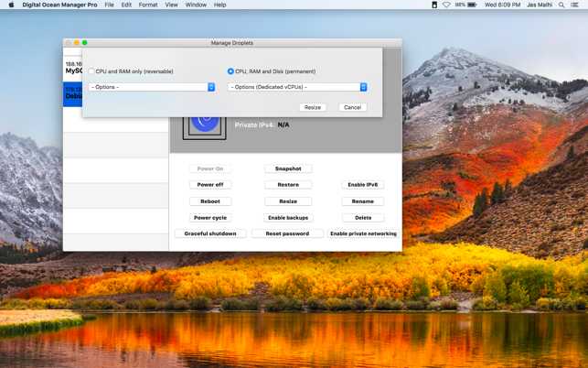Image resolution: width=588 pixels, height=368 pixels.
Task: Open the Format menu
Action: [148, 5]
